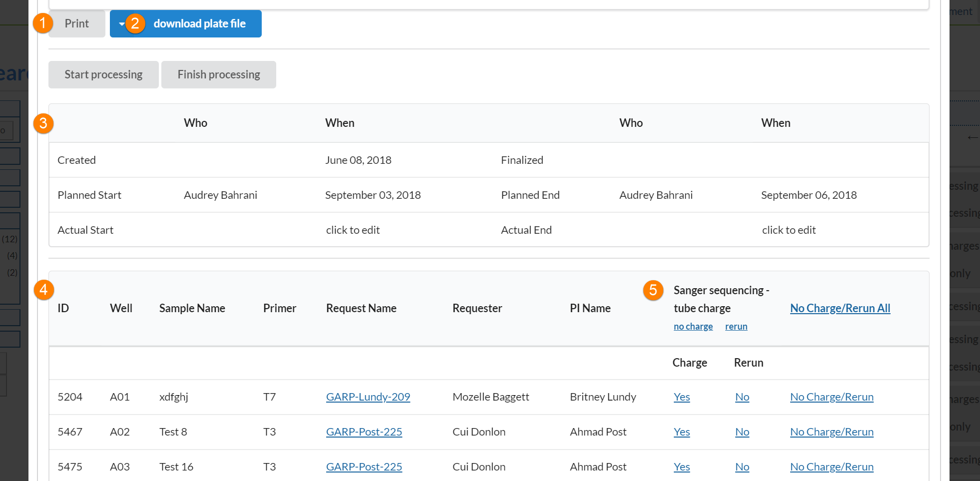This screenshot has width=980, height=481.
Task: Open request GARP-Lundy-209
Action: tap(368, 397)
